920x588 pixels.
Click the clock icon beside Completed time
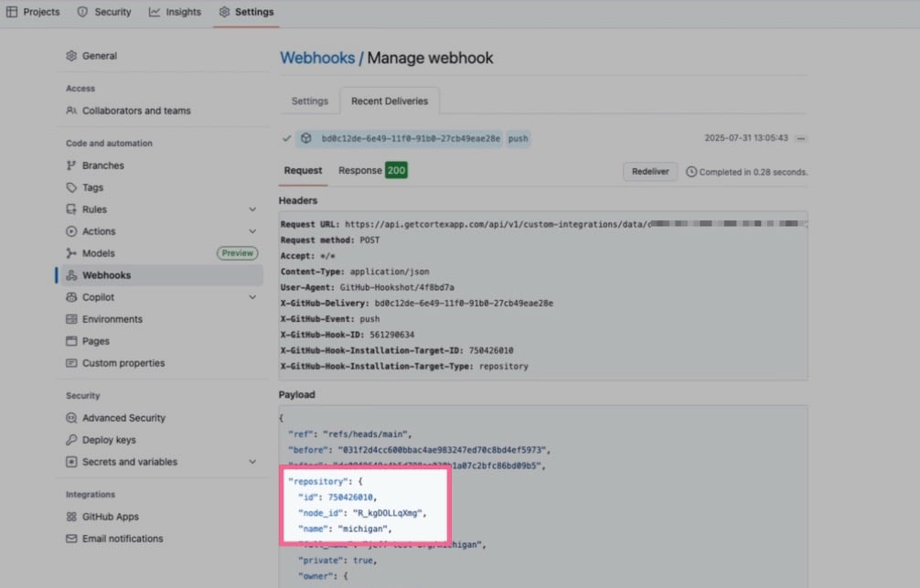(691, 172)
